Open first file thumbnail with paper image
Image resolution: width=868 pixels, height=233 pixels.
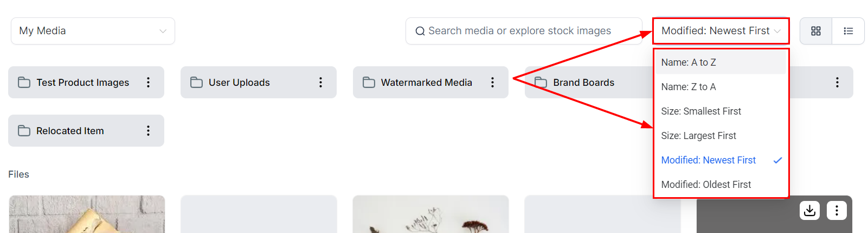click(87, 215)
